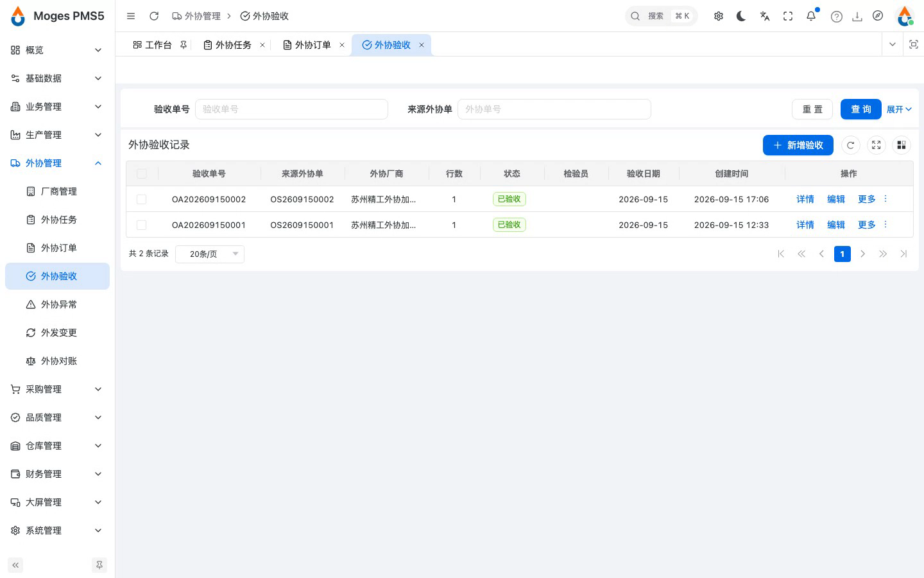Image resolution: width=924 pixels, height=578 pixels.
Task: Open 外协对账 in the sidebar
Action: tap(57, 361)
